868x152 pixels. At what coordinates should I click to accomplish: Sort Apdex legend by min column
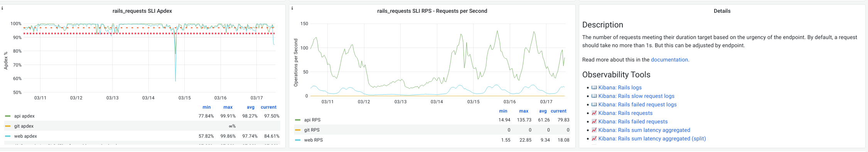[x=207, y=107]
